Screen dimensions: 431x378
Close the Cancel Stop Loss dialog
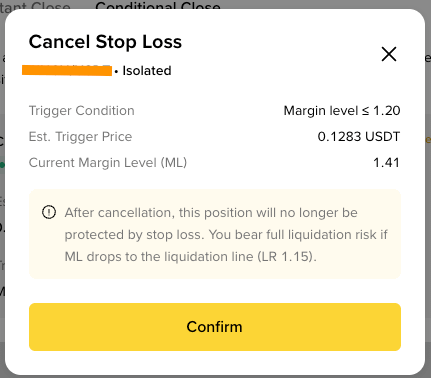(389, 54)
